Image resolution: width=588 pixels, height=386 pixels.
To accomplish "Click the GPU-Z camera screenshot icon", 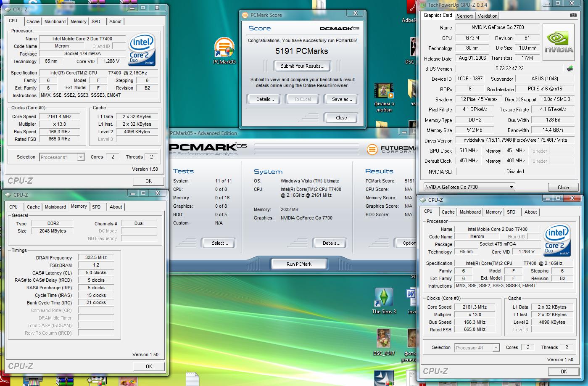I will 573,15.
